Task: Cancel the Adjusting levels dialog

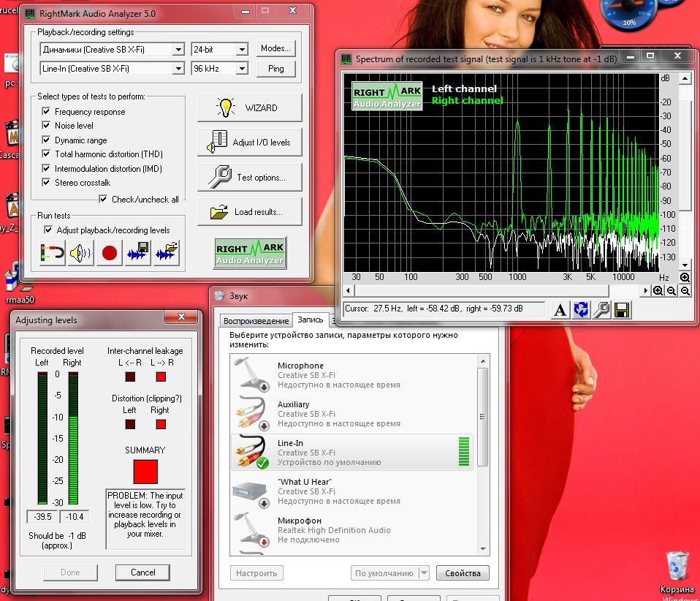Action: (143, 572)
